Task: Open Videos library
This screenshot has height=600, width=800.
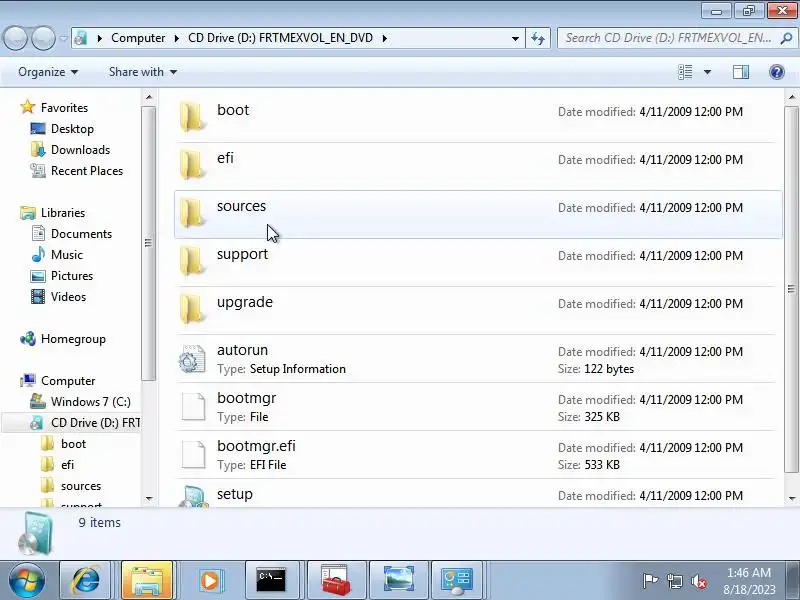Action: tap(68, 296)
